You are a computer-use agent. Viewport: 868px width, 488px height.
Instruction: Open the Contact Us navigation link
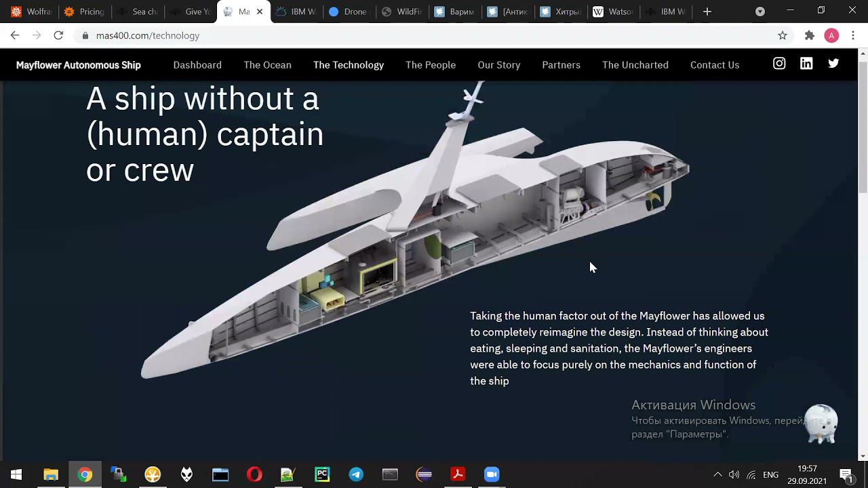[715, 65]
